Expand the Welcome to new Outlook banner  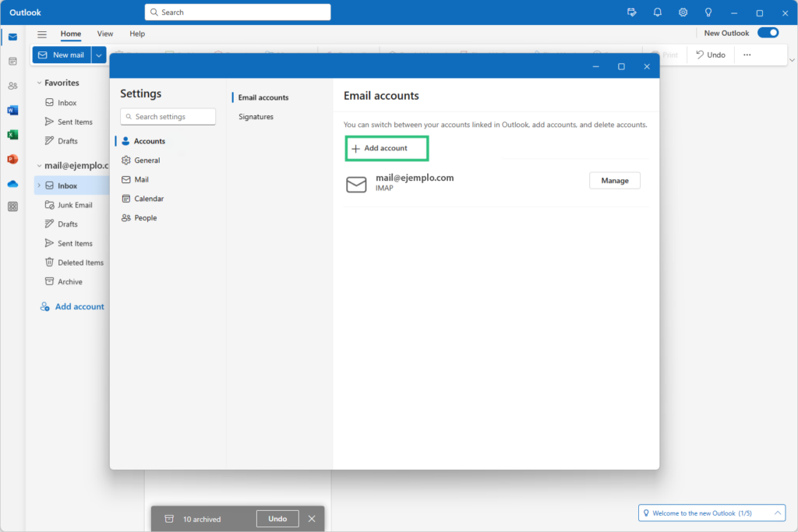click(x=777, y=513)
